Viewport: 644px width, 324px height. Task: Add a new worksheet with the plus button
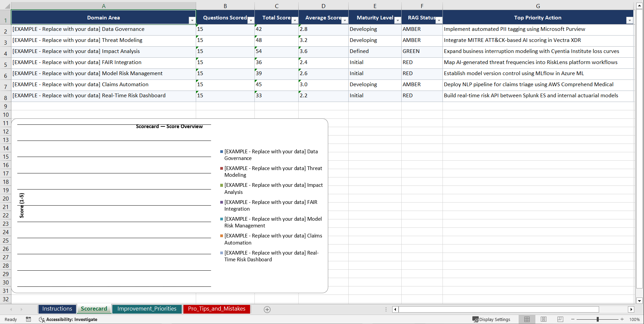click(x=267, y=309)
